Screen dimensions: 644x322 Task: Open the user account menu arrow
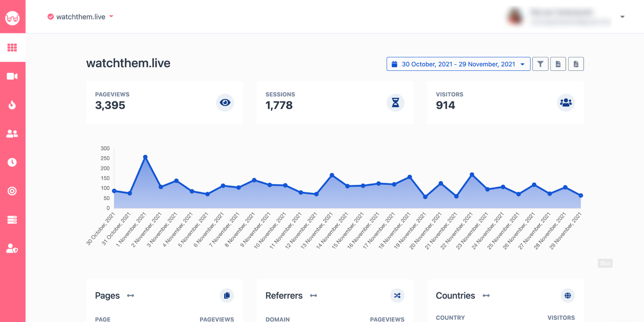click(622, 17)
